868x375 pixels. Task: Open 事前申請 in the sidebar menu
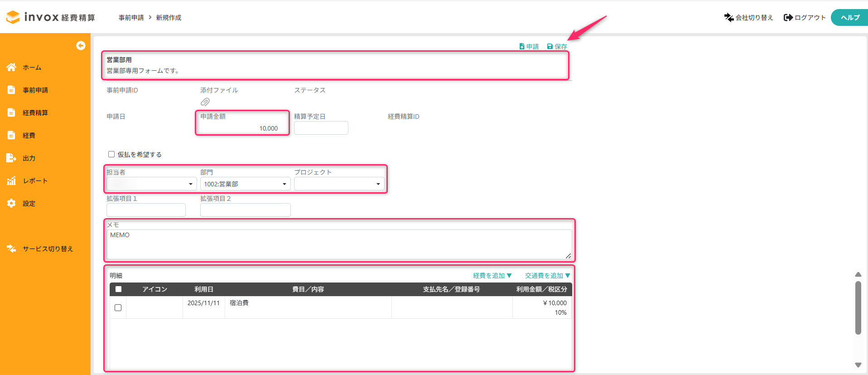click(x=35, y=90)
